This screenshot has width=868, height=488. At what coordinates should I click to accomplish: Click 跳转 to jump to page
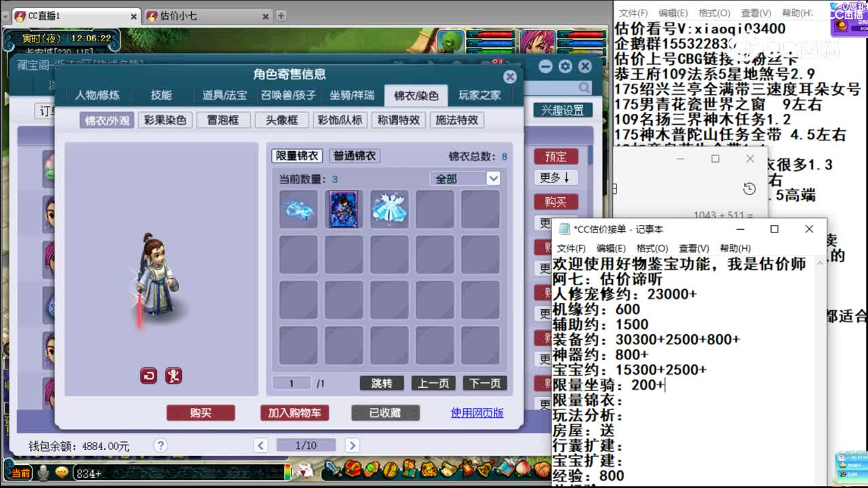click(382, 384)
